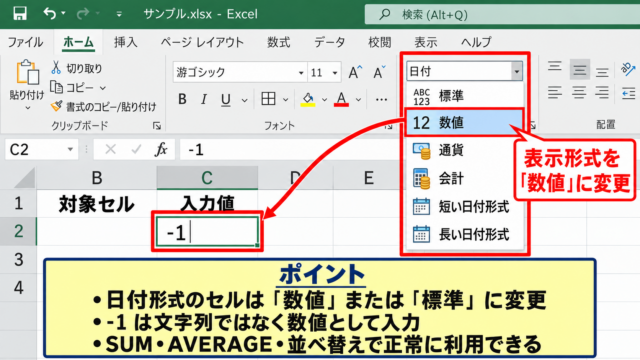Expand font color dropdown arrow
The image size is (640, 360).
tap(358, 100)
